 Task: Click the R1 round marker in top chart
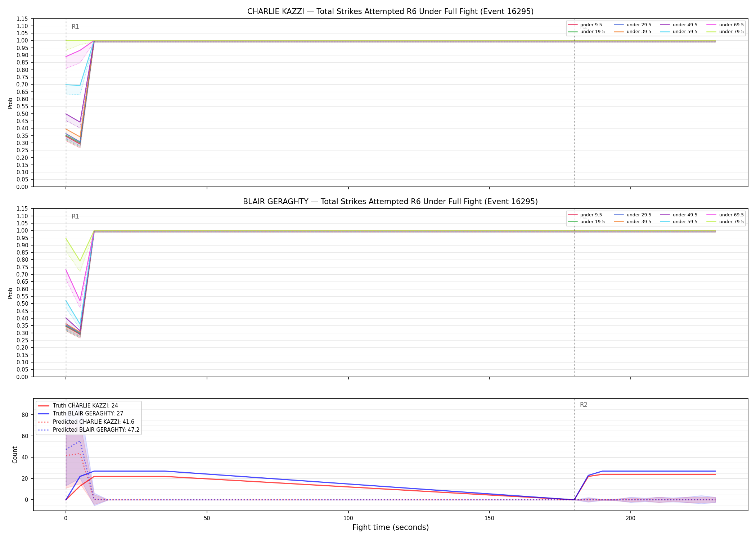[x=75, y=27]
